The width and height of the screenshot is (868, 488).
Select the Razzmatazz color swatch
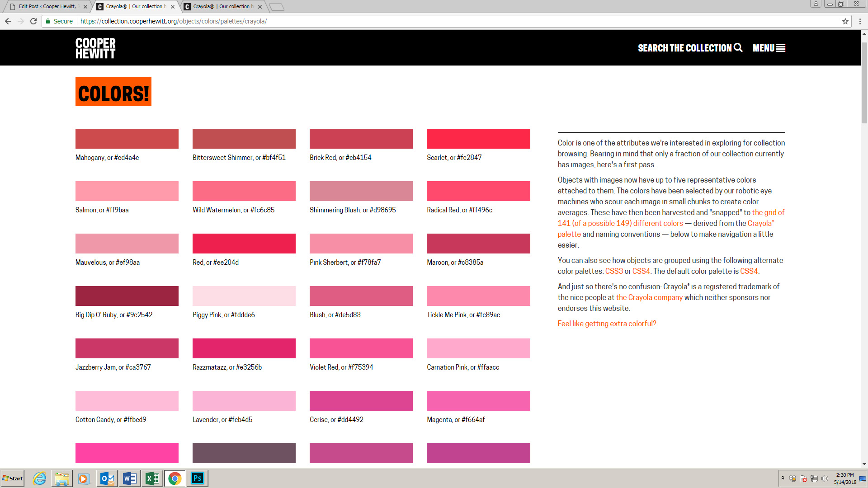[244, 348]
